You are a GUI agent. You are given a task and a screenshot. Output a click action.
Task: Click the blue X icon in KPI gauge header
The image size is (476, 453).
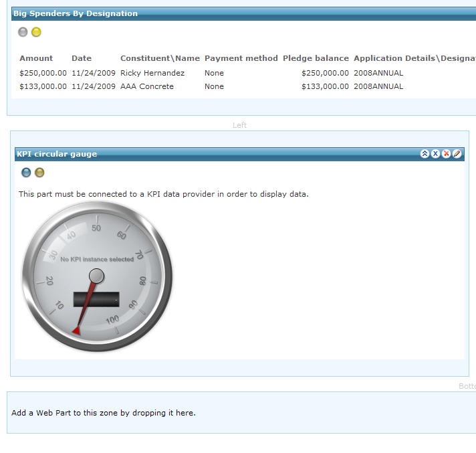[435, 154]
